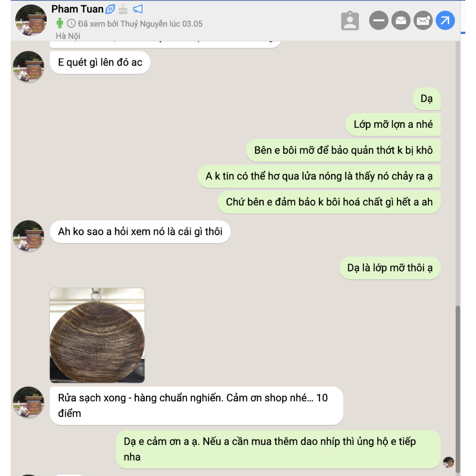Click the blue arrow icon in header

coord(445,20)
